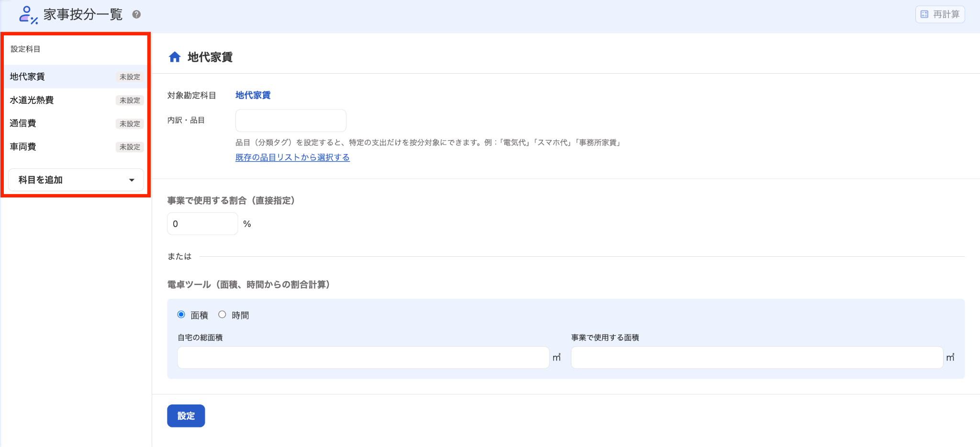Click the 未設定 badge next to 通信費

coord(130,124)
